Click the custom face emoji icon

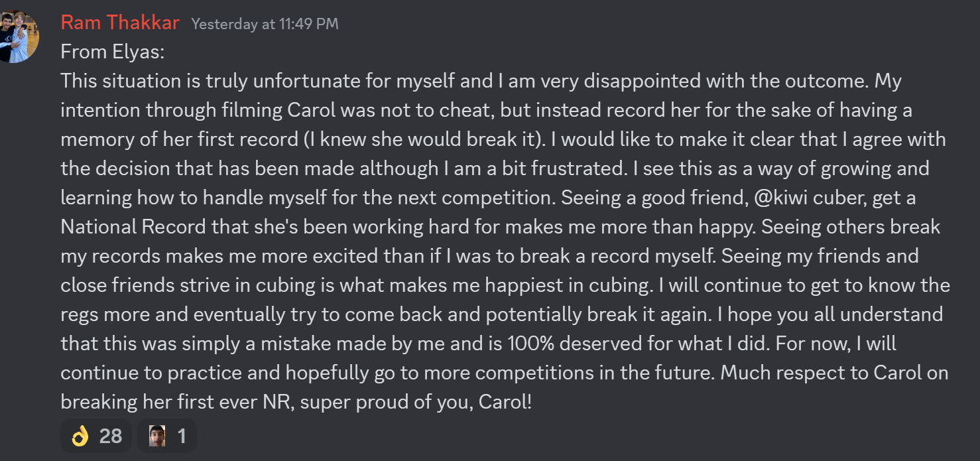pos(157,436)
